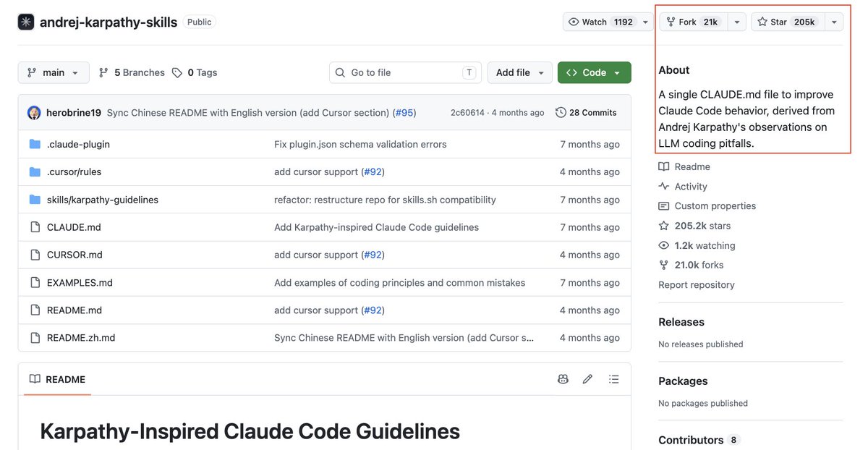Click the fork icon beside 21.0k forks
Viewport: 868px width, 450px height.
[664, 265]
